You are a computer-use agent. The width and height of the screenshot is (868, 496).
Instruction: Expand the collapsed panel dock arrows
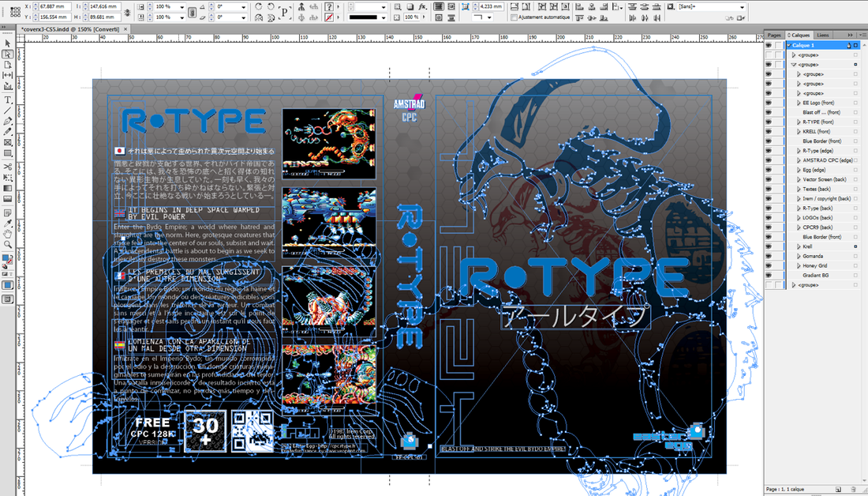click(x=851, y=35)
